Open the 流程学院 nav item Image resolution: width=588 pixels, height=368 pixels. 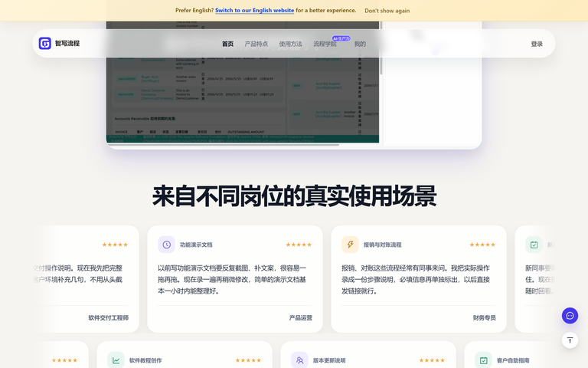[325, 44]
